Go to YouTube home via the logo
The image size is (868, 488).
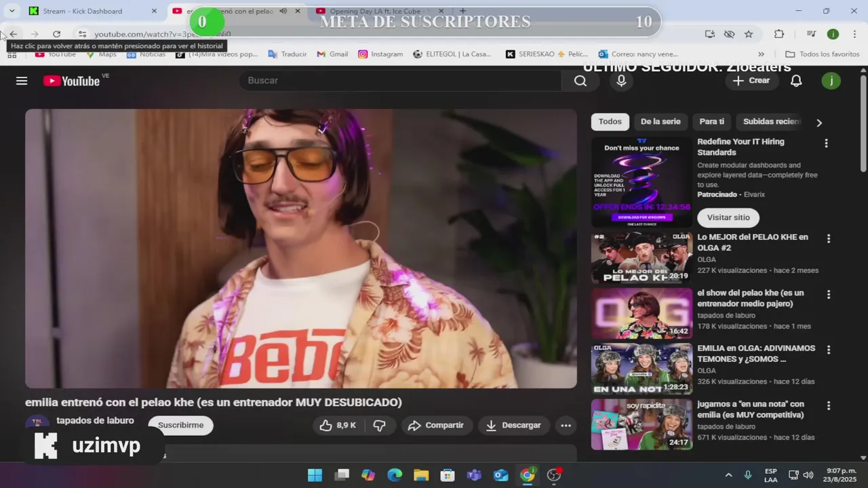coord(72,81)
